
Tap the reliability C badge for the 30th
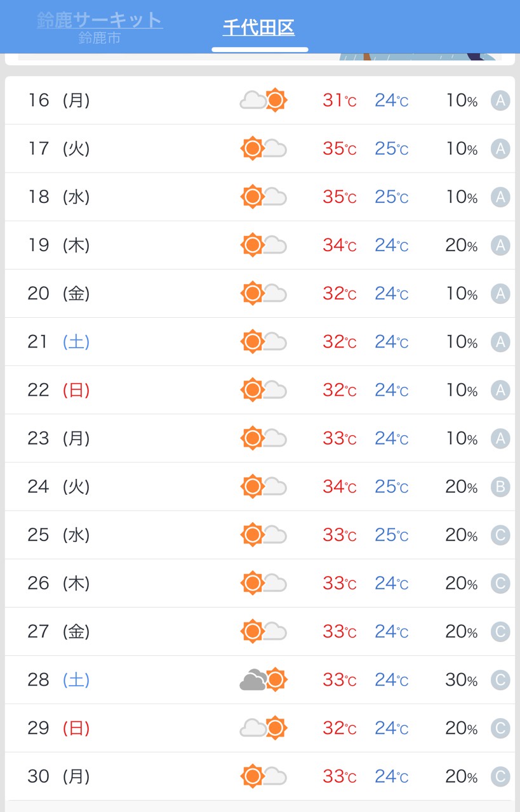[x=500, y=776]
